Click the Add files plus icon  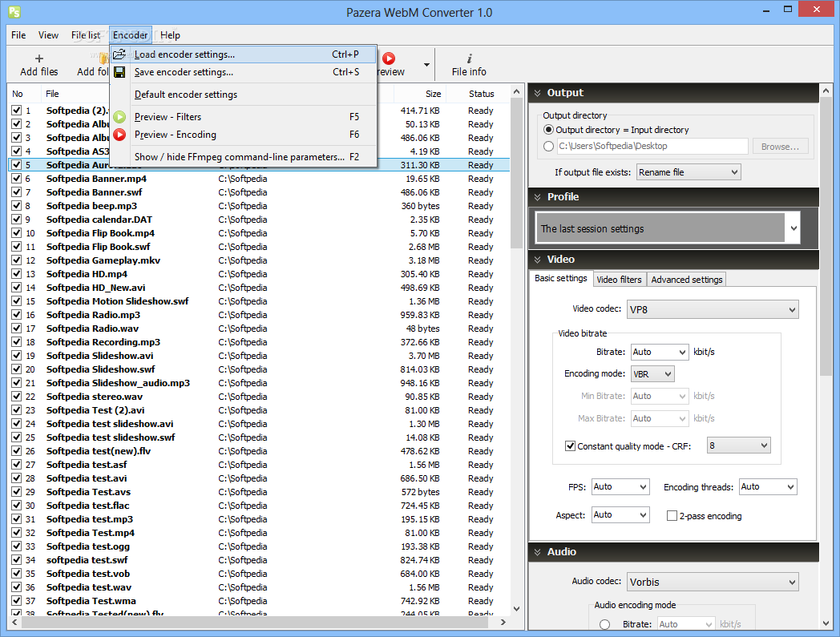click(x=38, y=58)
